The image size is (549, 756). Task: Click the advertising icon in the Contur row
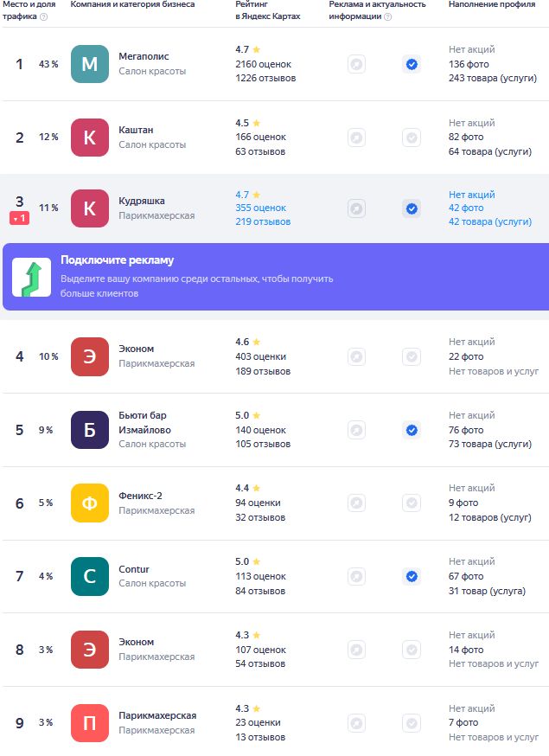357,577
